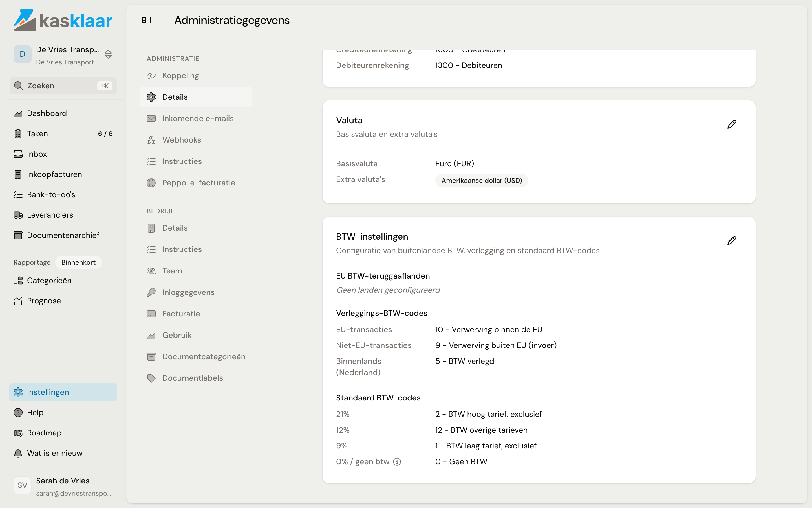Open Team settings
Image resolution: width=812 pixels, height=508 pixels.
196,271
